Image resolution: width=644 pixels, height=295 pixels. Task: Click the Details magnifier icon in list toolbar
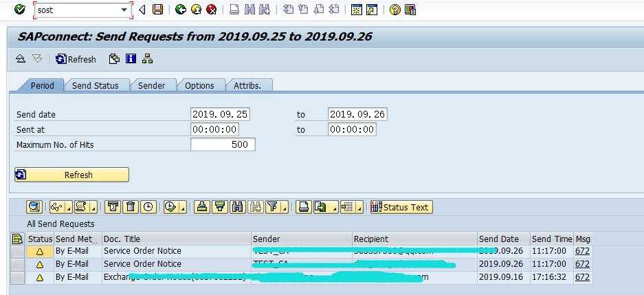(34, 207)
